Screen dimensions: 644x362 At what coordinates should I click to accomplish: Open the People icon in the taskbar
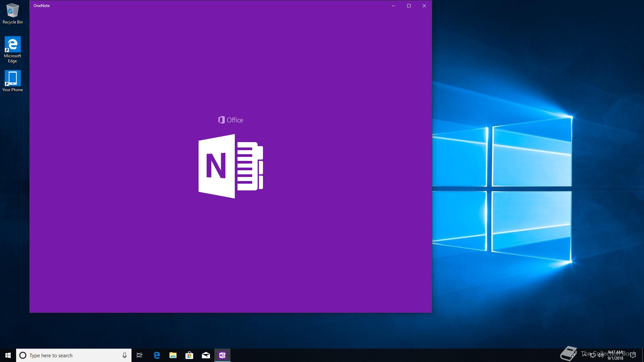tap(573, 355)
